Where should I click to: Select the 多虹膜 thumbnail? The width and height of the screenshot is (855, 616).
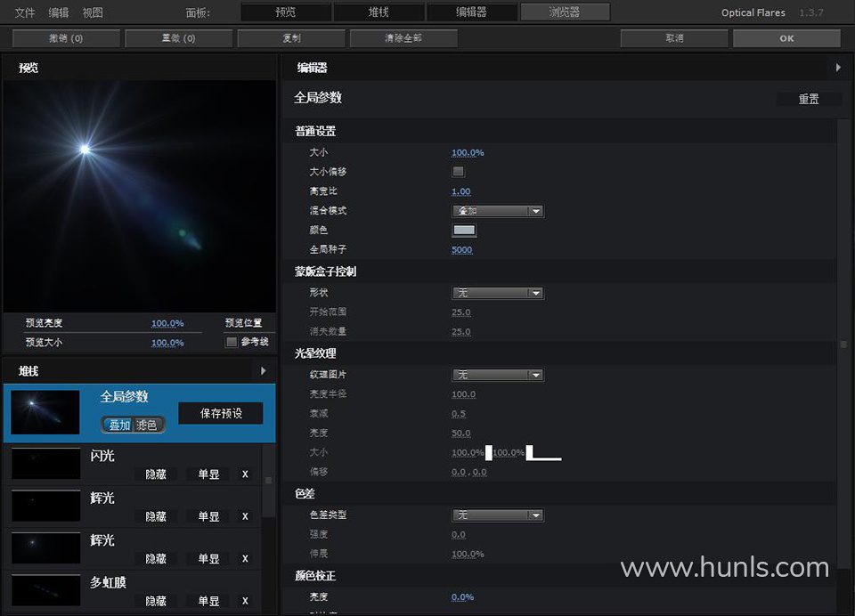(x=45, y=590)
